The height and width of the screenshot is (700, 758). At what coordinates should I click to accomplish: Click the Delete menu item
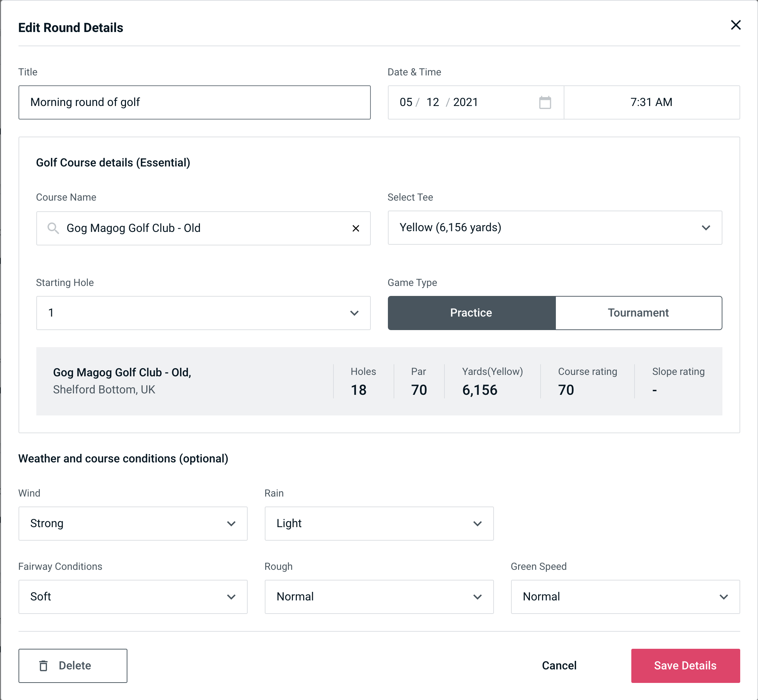click(x=73, y=665)
